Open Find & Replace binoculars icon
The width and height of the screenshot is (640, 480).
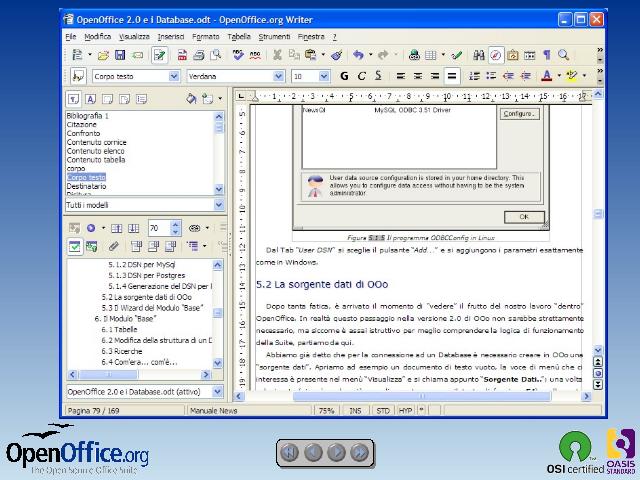479,55
